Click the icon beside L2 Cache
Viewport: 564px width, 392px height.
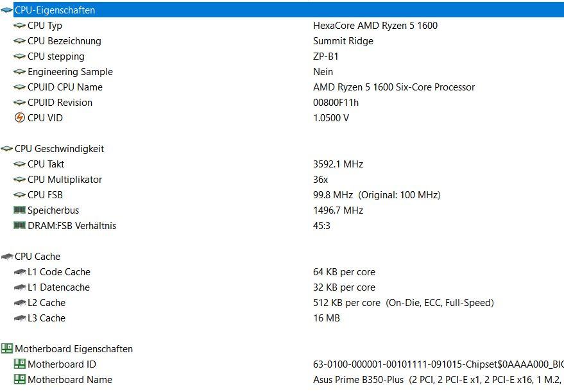19,303
